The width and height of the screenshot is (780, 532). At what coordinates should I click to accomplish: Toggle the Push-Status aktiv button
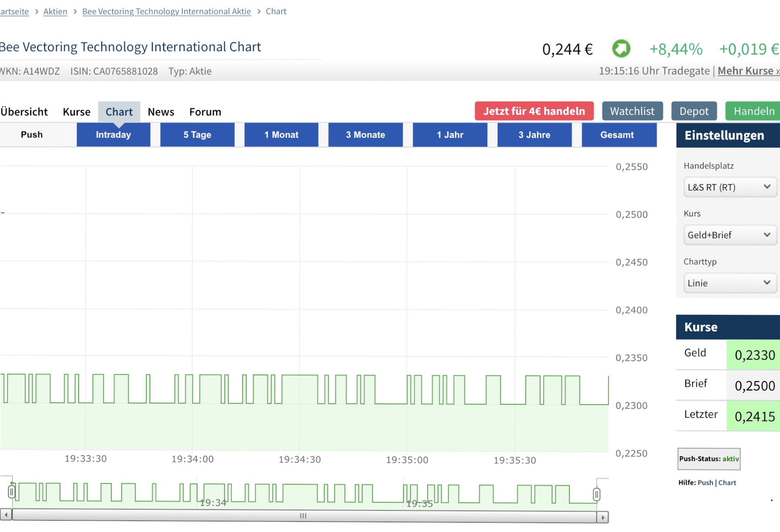[709, 459]
